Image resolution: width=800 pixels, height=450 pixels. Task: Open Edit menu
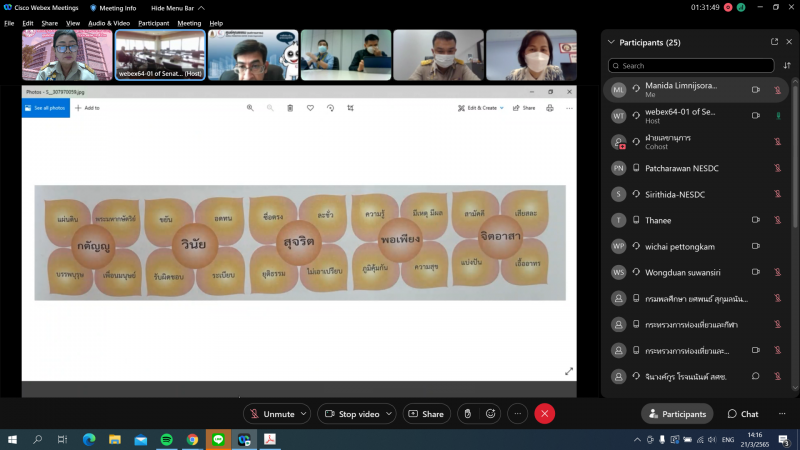tap(28, 23)
